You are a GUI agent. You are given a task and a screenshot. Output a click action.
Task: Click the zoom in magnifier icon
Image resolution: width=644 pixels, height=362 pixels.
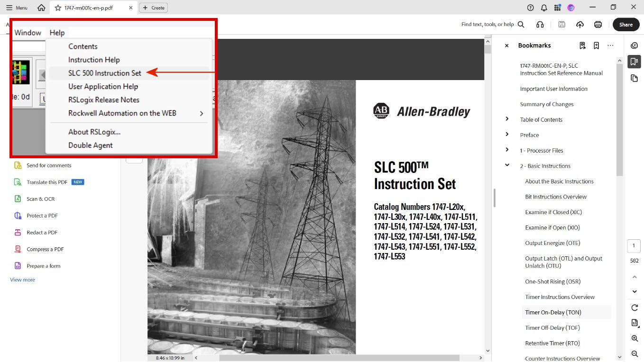tap(635, 338)
